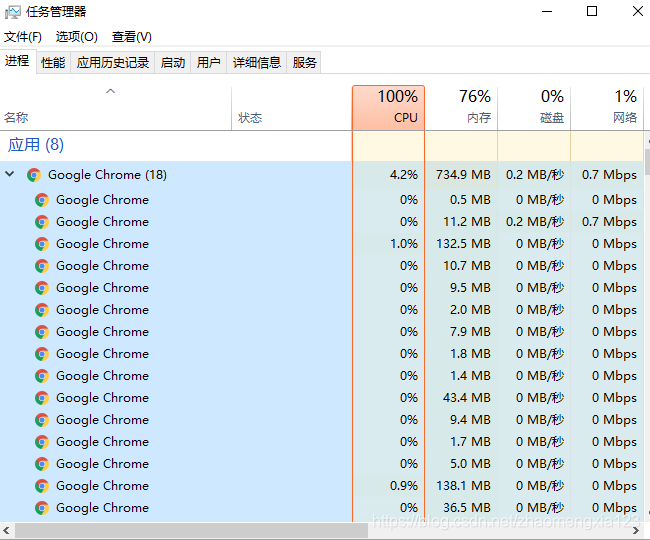Click Chrome icon in the 2.0 MB row
The image size is (650, 540).
(x=42, y=310)
